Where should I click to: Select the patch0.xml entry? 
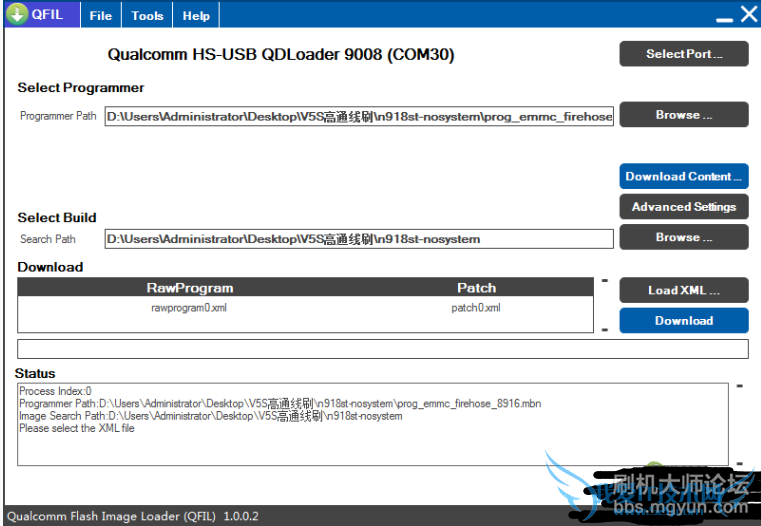(476, 308)
